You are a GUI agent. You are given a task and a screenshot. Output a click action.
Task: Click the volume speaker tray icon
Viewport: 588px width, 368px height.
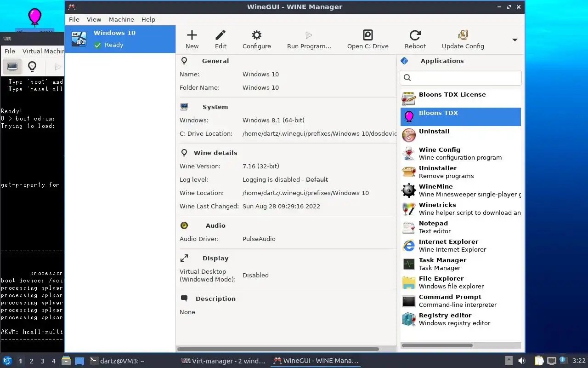(522, 361)
